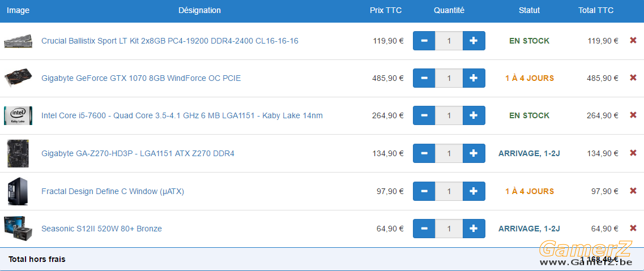Click the Crucial Ballistix RAM thumbnail
The width and height of the screenshot is (644, 271).
pos(18,41)
